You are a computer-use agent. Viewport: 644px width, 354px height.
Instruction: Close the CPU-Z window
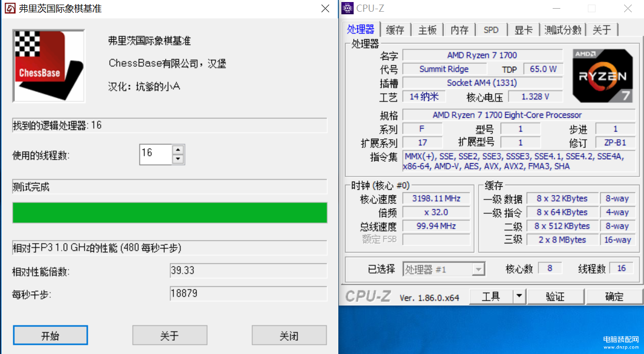coord(628,8)
